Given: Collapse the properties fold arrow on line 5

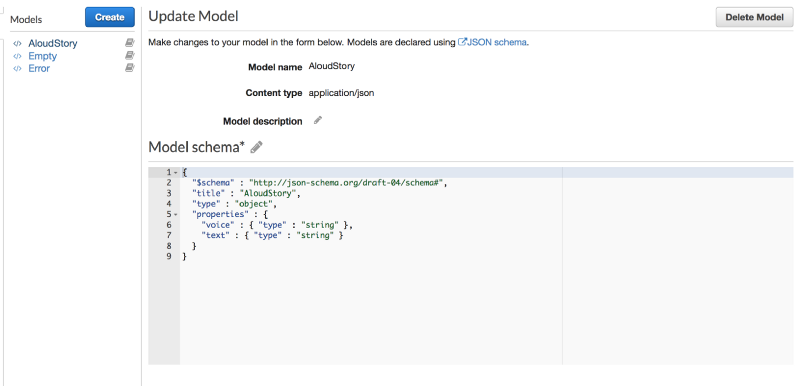Looking at the screenshot, I should 176,215.
